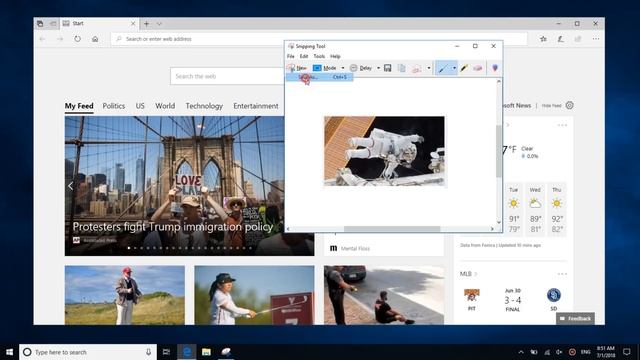Refresh the page in Edge
Screen dimensions: 640x360
pos(78,39)
